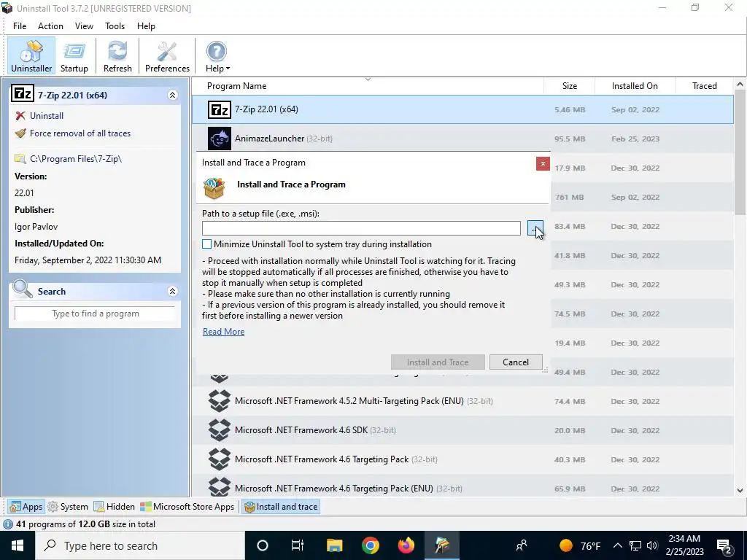Click the Feb 25, 2023 install date cell

pyautogui.click(x=635, y=139)
